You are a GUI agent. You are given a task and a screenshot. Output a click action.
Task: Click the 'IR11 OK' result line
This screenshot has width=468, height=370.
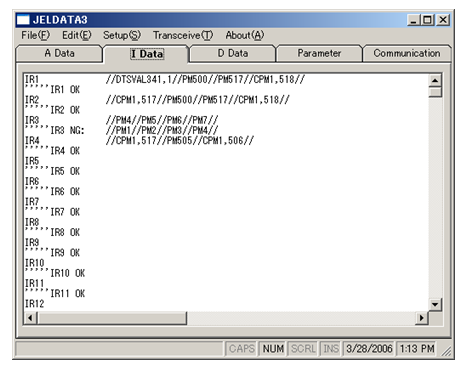tap(68, 293)
